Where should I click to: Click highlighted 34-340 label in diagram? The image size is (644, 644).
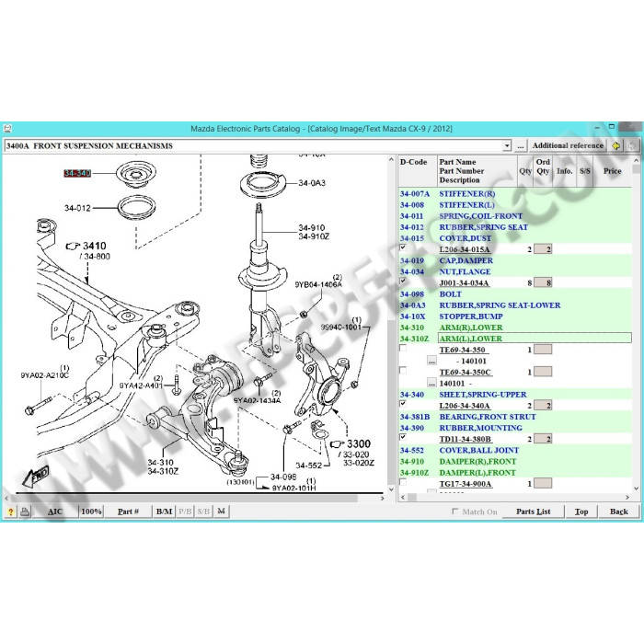pos(77,173)
